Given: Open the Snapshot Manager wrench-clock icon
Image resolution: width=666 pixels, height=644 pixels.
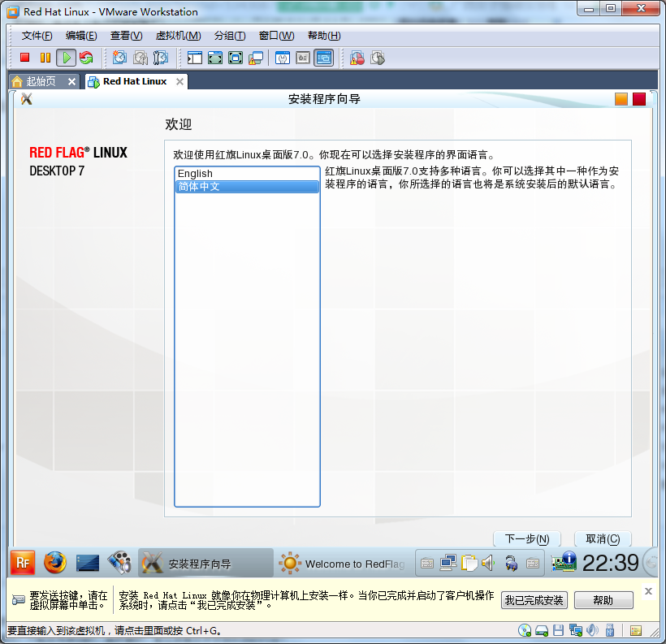Looking at the screenshot, I should pyautogui.click(x=161, y=58).
